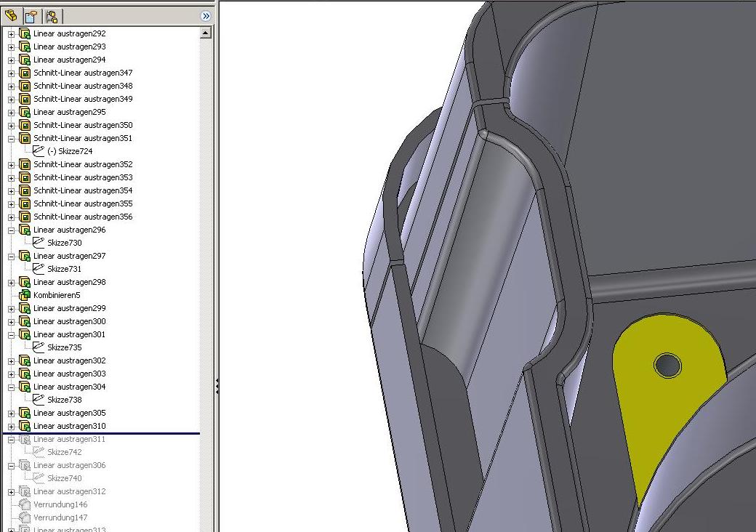
Task: Expand Schnitt-Linear austragen347 node
Action: (11, 73)
